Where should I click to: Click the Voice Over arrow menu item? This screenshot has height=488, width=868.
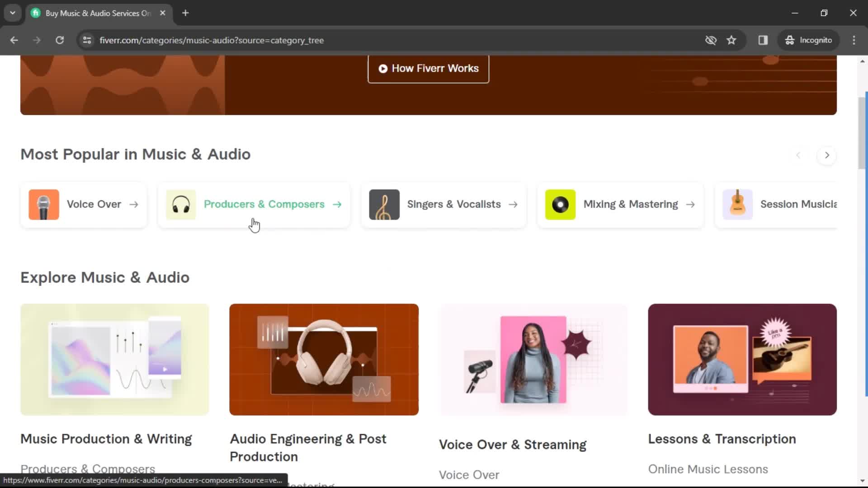click(133, 204)
